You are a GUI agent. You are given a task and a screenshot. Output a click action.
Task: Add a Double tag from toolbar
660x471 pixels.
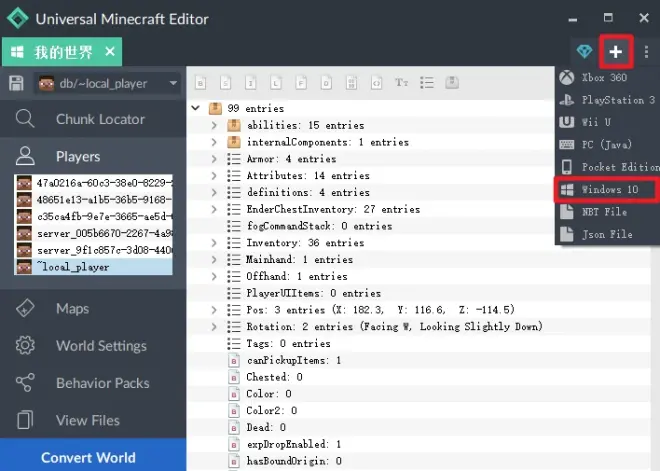click(326, 82)
